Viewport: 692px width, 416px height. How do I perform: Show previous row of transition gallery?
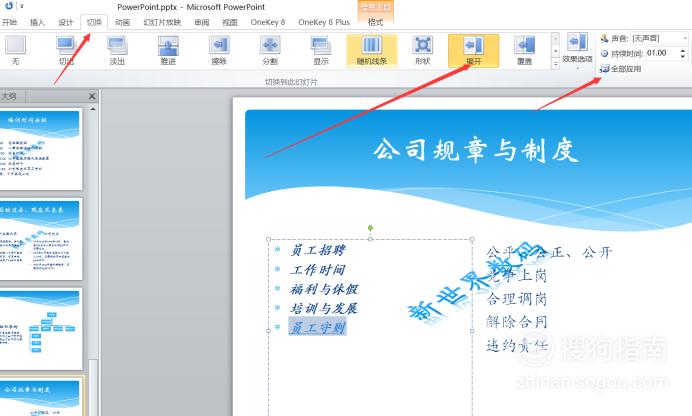click(556, 39)
